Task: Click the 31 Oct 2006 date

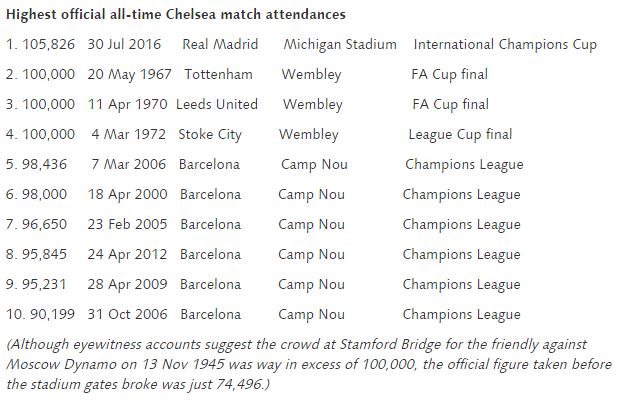Action: point(128,314)
